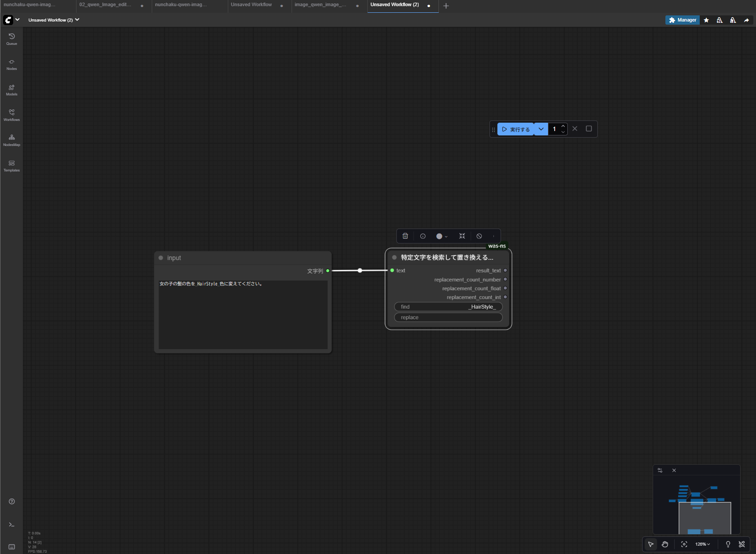The height and width of the screenshot is (554, 756).
Task: Click the text input socket on replace node
Action: pos(392,270)
